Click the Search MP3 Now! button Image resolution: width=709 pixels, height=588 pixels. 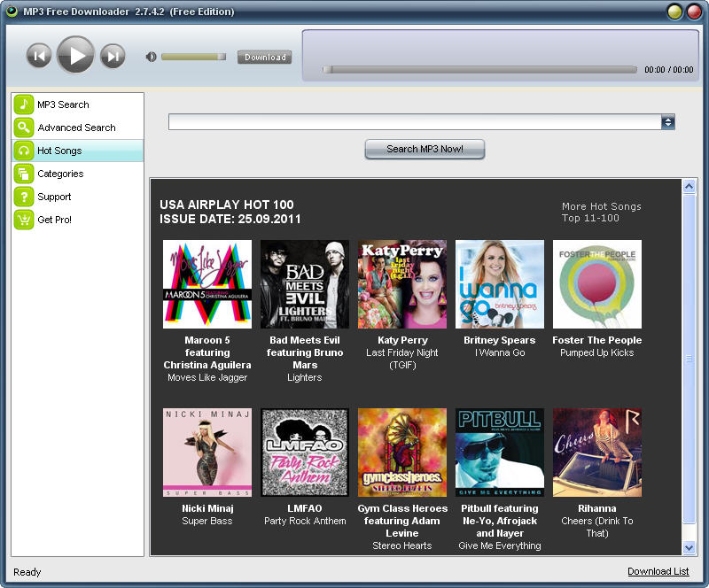point(425,149)
